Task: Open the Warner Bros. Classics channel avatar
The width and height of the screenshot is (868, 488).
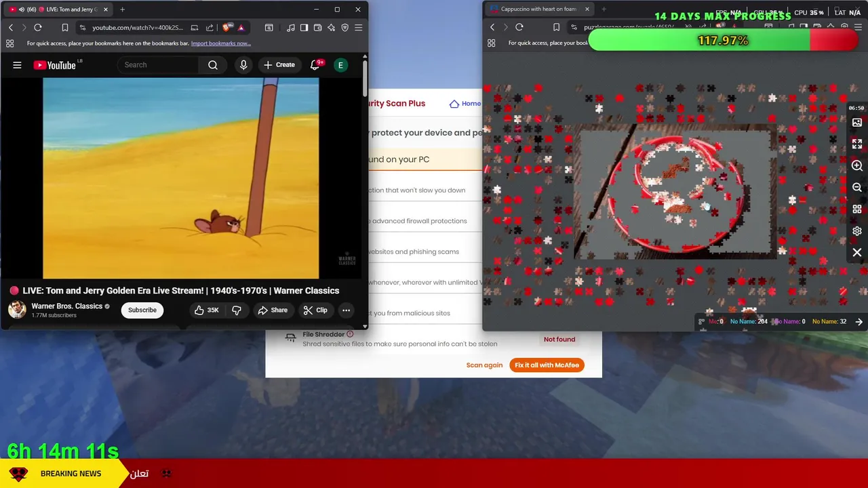Action: tap(17, 310)
